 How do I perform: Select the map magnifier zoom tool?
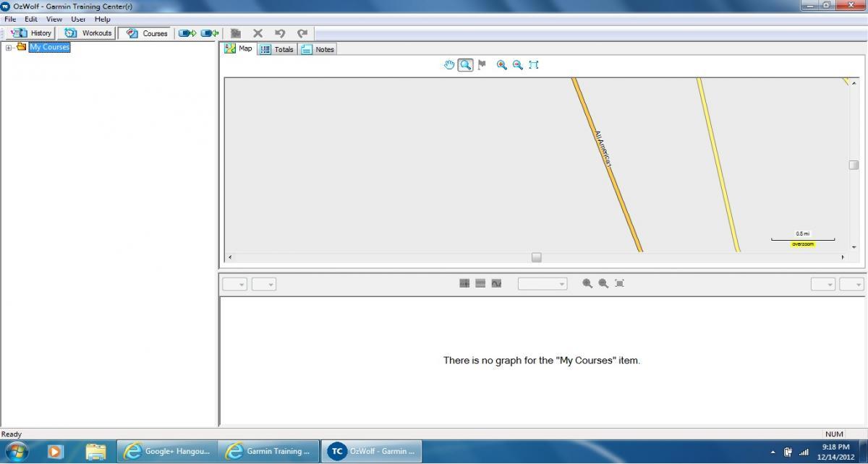point(465,65)
